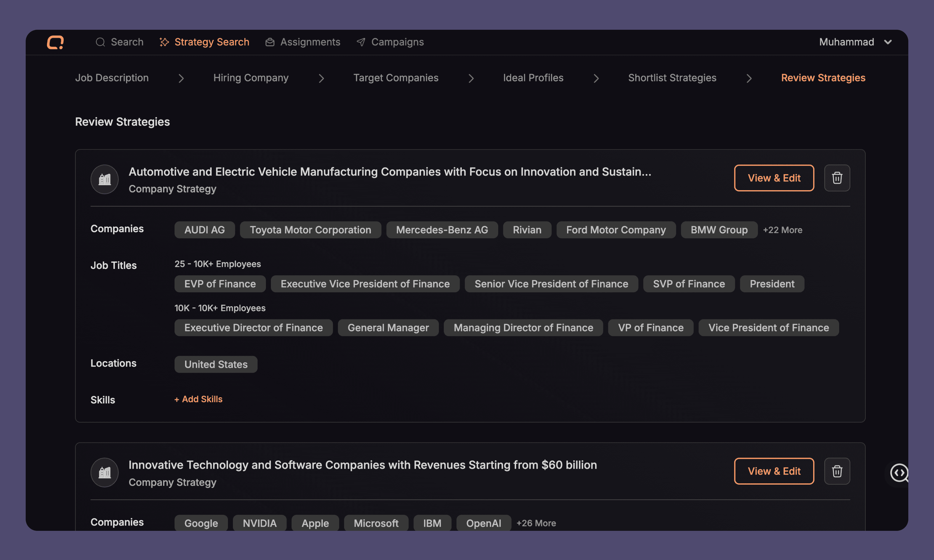The width and height of the screenshot is (934, 560).
Task: Delete the Innovative Technology and Software strategy
Action: click(x=837, y=471)
